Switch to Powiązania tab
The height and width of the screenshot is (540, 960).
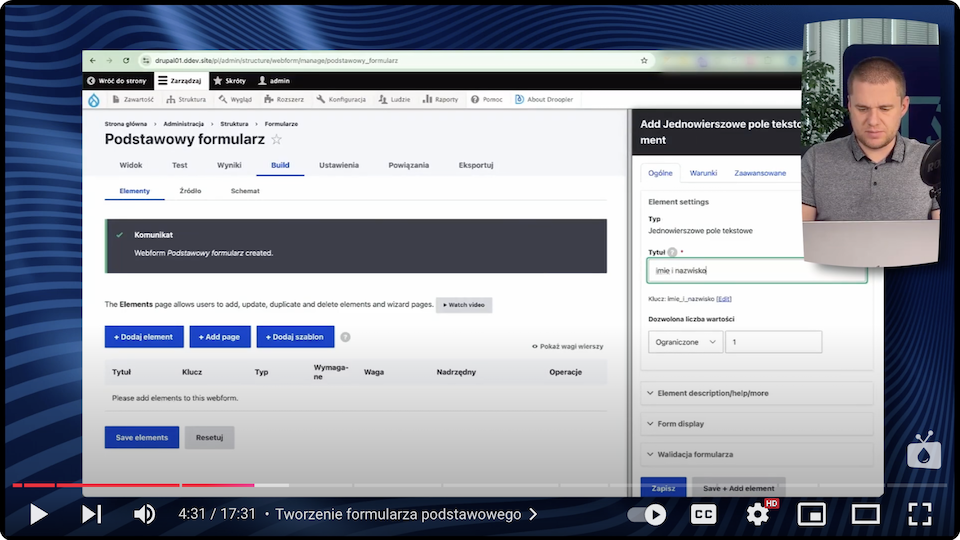408,165
